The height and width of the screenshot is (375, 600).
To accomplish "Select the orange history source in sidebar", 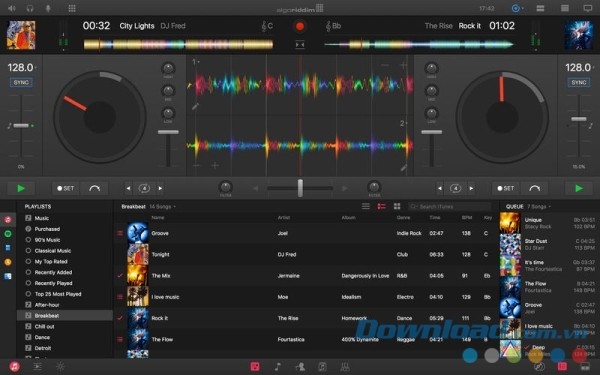I will coord(8,262).
